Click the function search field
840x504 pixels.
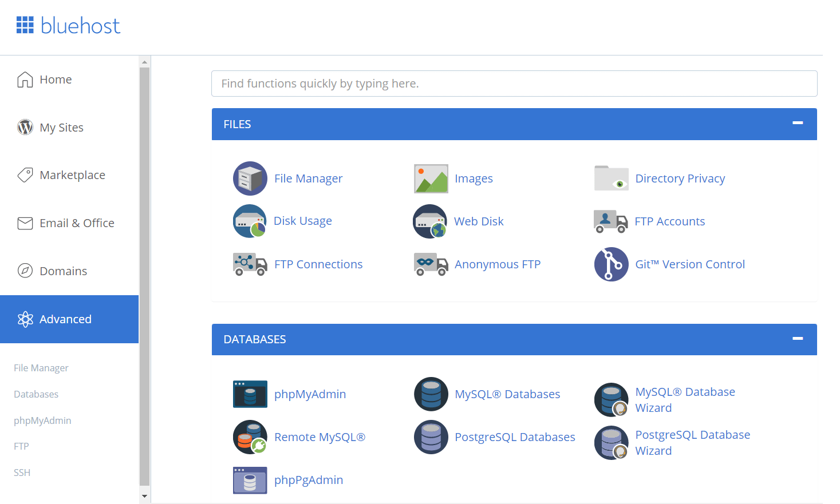click(514, 83)
